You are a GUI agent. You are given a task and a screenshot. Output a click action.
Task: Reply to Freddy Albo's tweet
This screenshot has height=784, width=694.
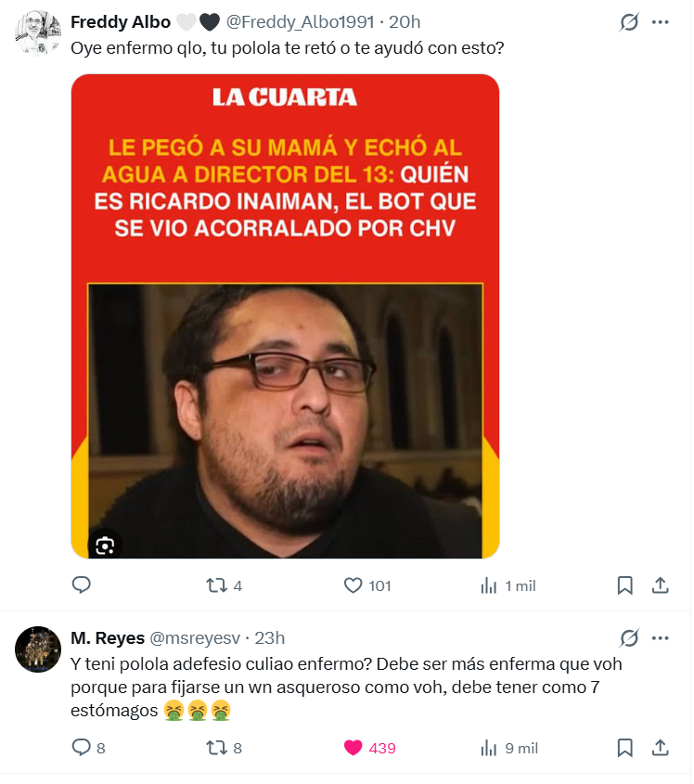coord(82,585)
